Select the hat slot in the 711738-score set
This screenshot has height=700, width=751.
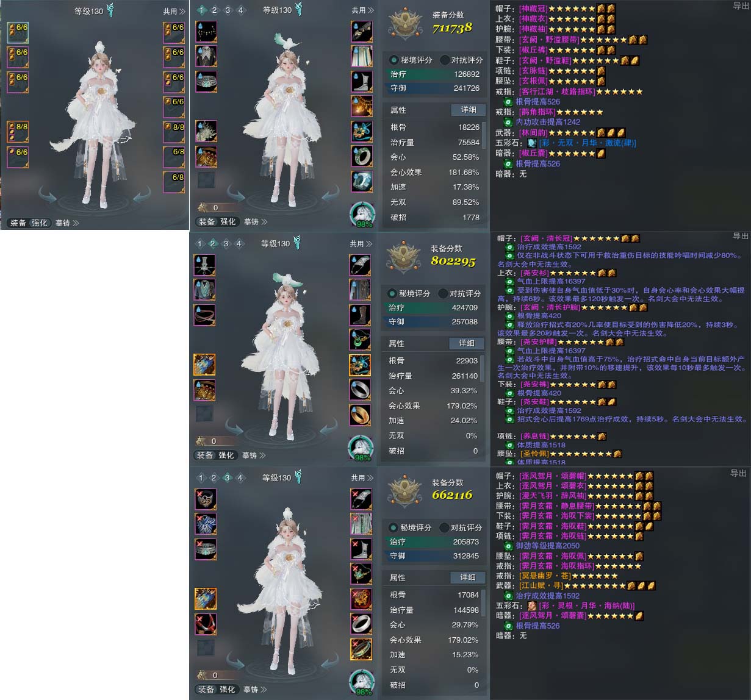point(206,32)
